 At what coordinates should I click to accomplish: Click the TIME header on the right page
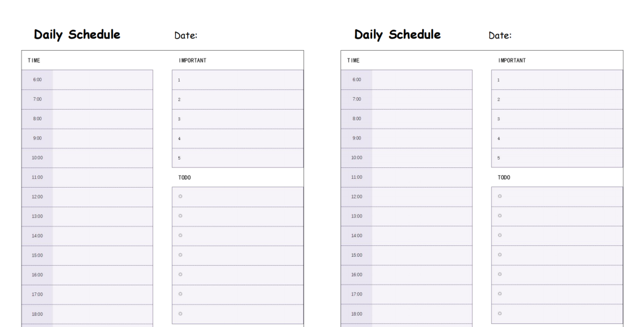353,61
